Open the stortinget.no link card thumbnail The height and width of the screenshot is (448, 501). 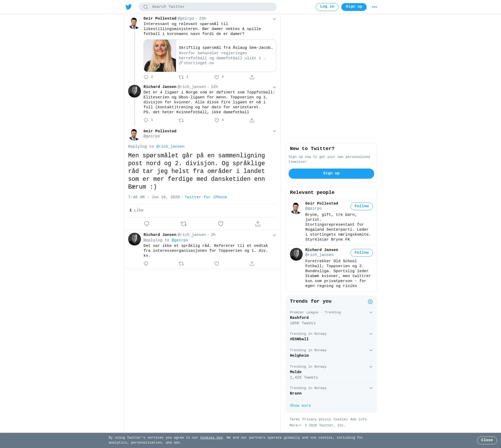160,56
